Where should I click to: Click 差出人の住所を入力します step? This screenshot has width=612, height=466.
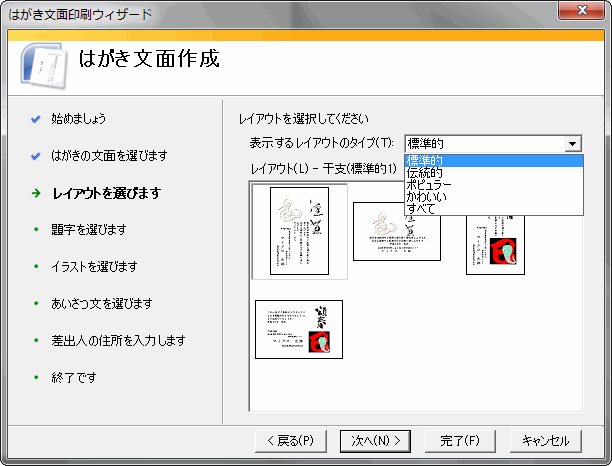coord(118,340)
